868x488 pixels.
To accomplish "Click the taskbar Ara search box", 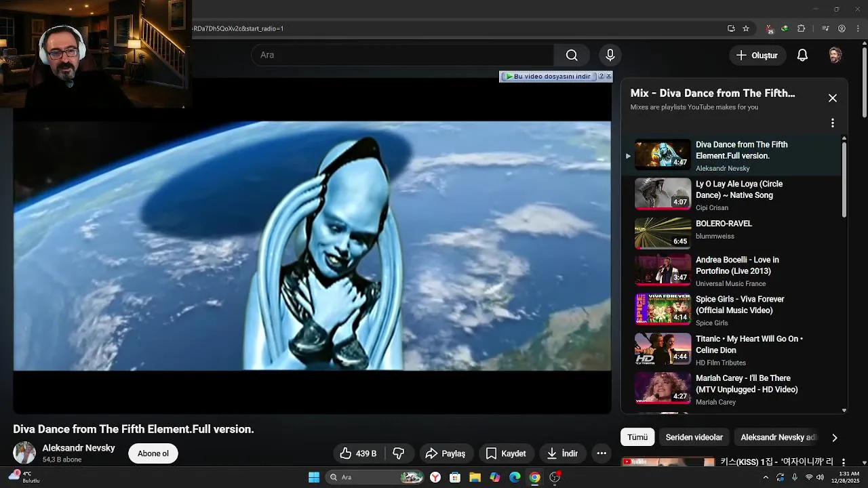I will tap(375, 477).
